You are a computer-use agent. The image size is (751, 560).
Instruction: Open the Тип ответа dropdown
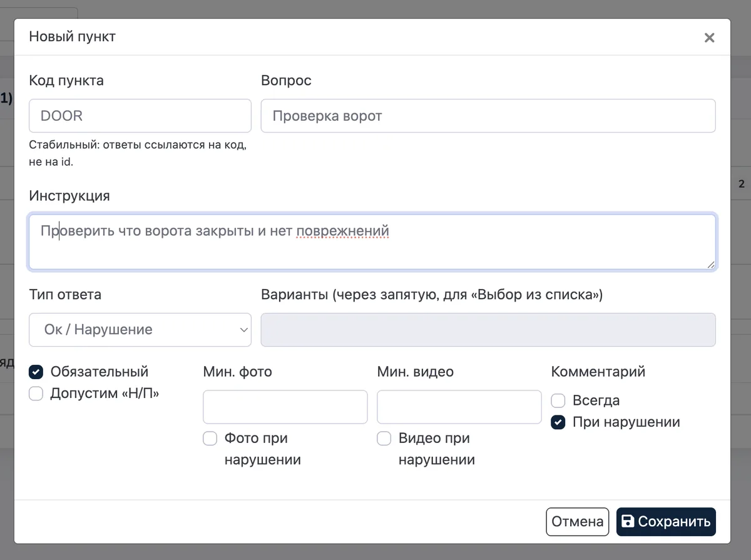pos(140,330)
